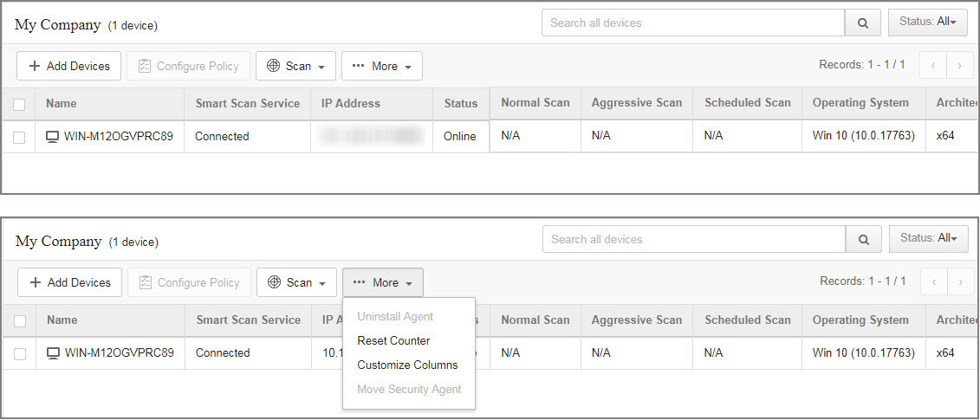980x420 pixels.
Task: Click Configure Policy in the lower panel
Action: (x=189, y=282)
